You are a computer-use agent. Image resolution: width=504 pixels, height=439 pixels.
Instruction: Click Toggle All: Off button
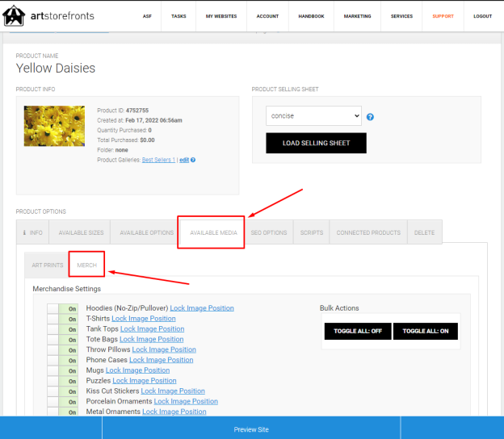pyautogui.click(x=358, y=331)
